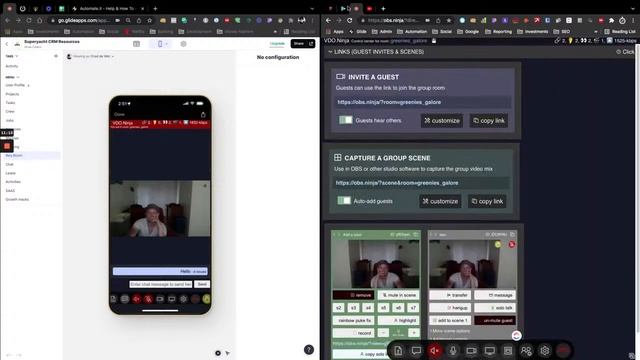
Task: Expand the Menu section dropdown in Glide sidebar
Action: pyautogui.click(x=12, y=77)
